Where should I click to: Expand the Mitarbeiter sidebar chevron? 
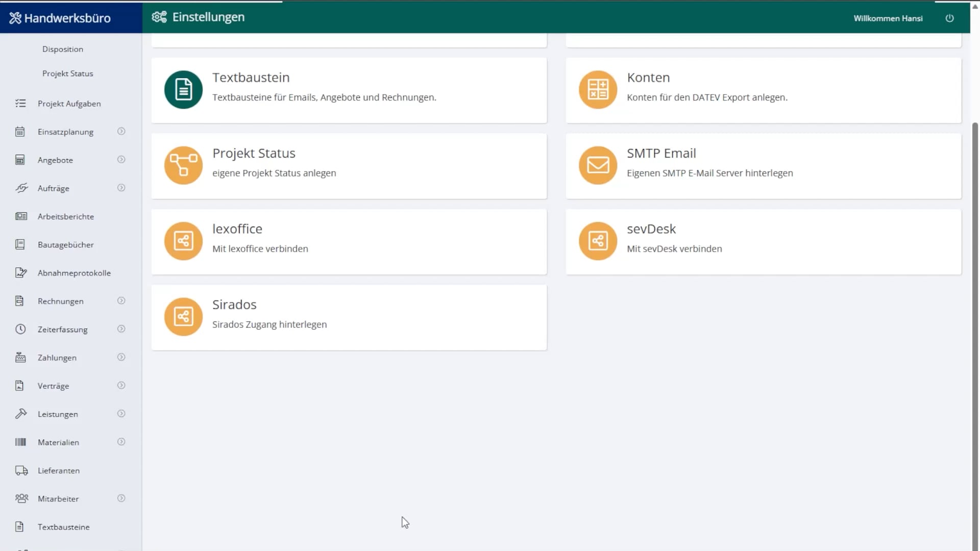(121, 498)
